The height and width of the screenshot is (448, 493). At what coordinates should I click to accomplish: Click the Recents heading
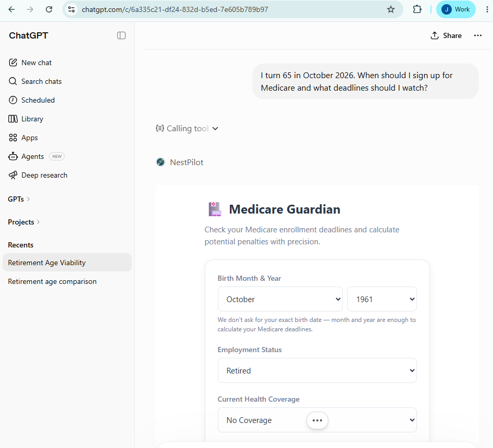(x=20, y=245)
